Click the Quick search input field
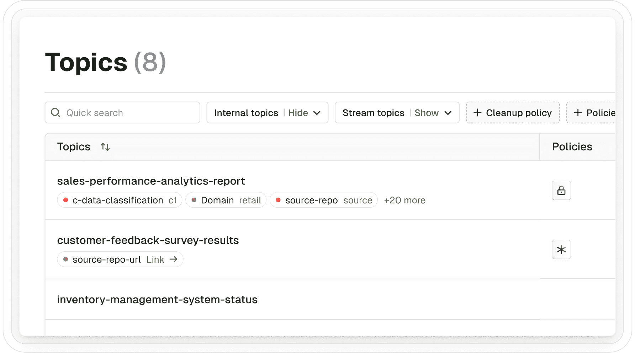Screen dimensions: 635x364 [x=128, y=113]
